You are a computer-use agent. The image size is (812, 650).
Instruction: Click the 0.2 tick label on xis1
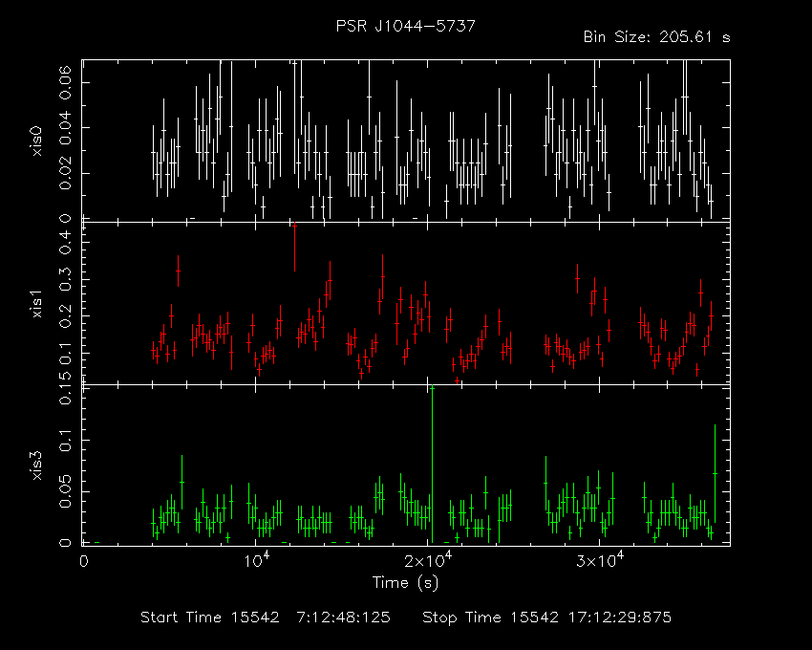pos(65,315)
